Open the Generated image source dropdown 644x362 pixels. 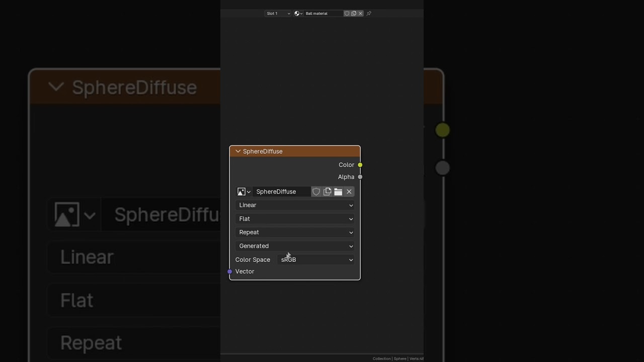click(295, 246)
